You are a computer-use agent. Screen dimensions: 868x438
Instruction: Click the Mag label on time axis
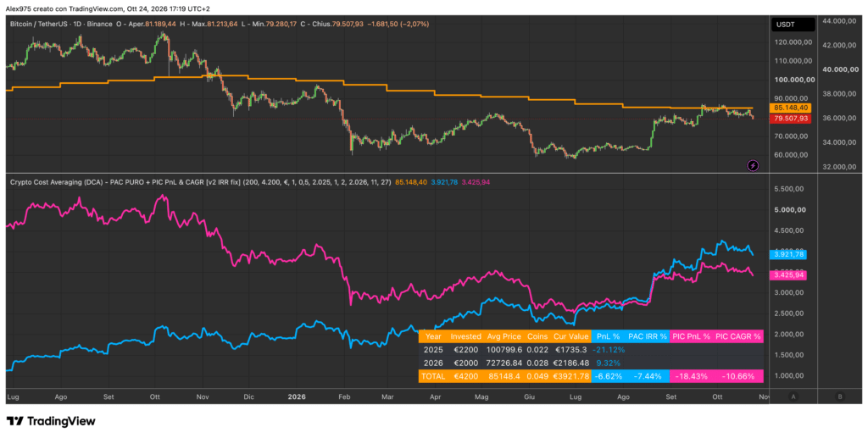[x=482, y=397]
